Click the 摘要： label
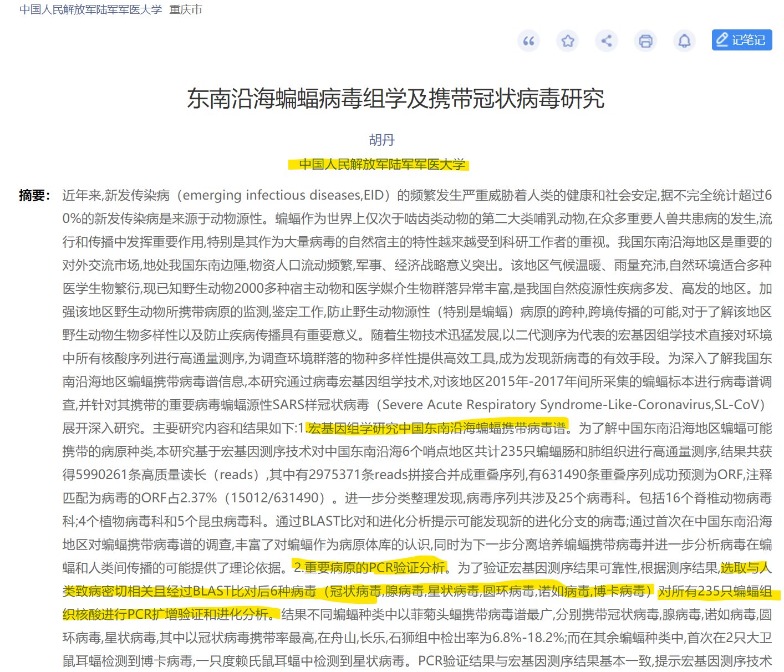The width and height of the screenshot is (784, 672). click(x=34, y=195)
